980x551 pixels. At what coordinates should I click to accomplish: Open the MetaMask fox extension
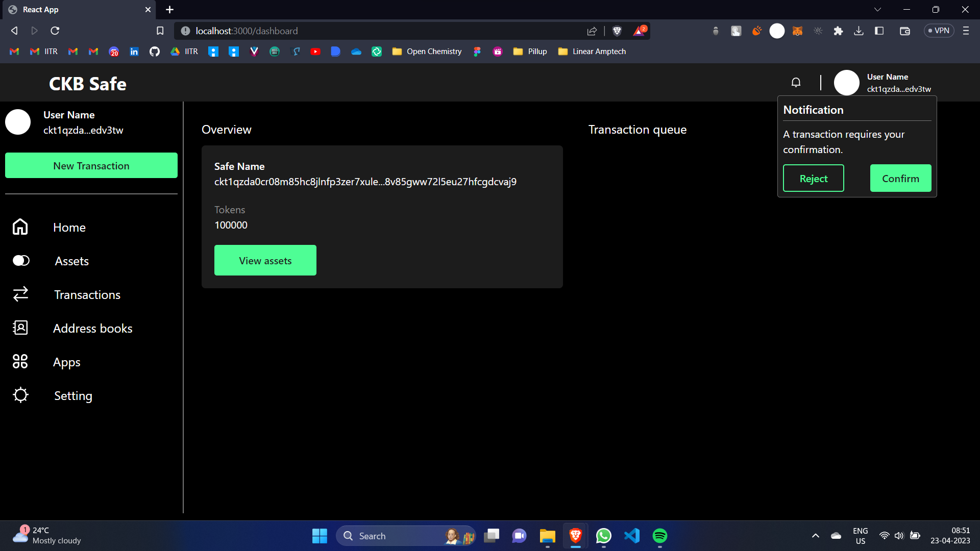(x=797, y=31)
